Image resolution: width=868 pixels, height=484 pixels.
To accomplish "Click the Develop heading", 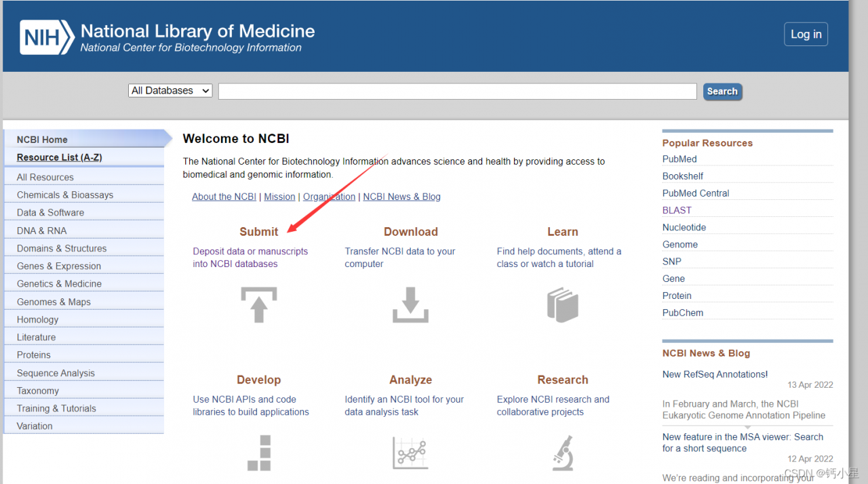I will pyautogui.click(x=259, y=380).
